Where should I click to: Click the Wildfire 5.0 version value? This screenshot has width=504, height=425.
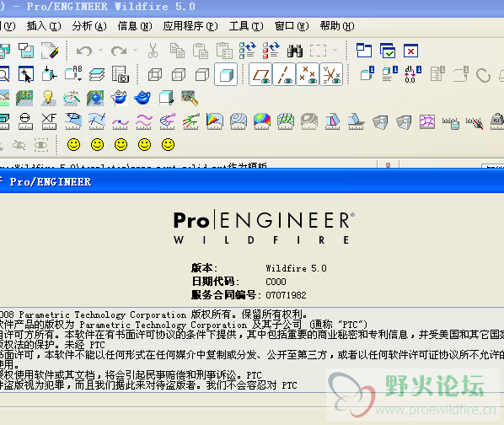(296, 268)
